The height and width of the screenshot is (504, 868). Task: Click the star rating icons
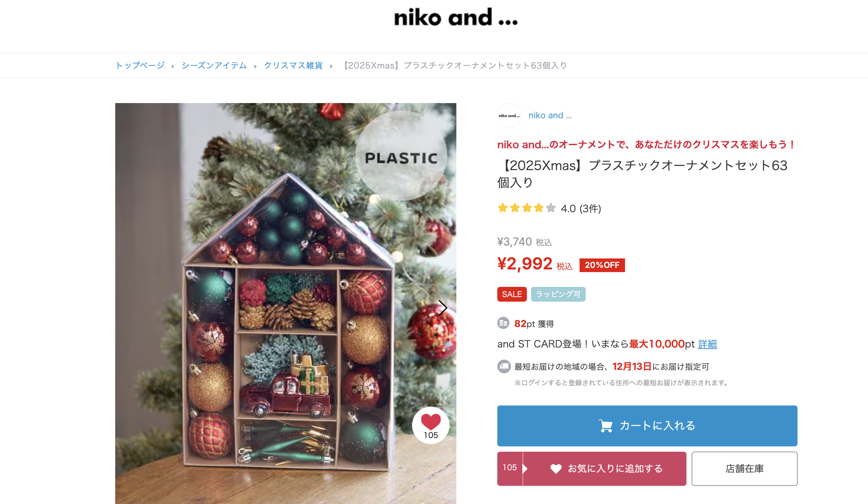point(526,208)
